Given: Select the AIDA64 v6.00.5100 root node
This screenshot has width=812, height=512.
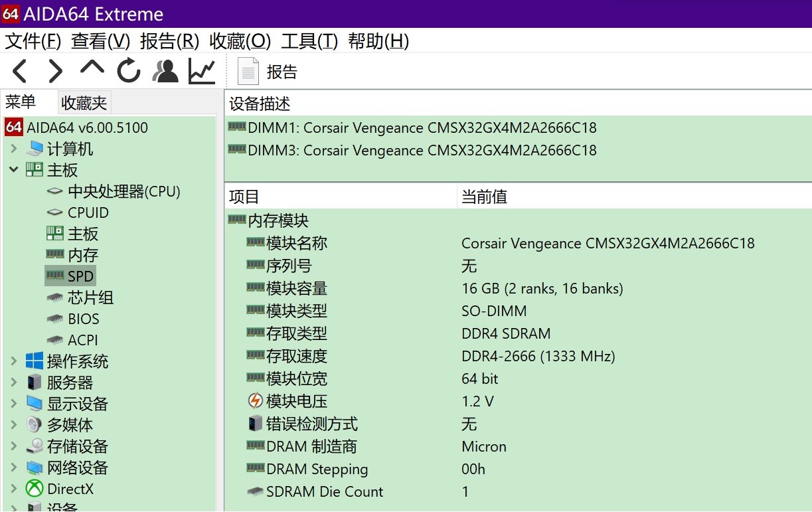Looking at the screenshot, I should [76, 128].
